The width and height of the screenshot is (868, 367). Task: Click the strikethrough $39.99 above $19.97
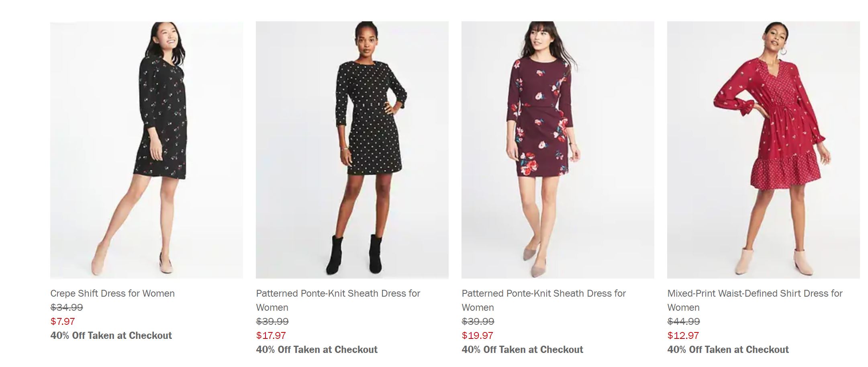[x=478, y=322]
